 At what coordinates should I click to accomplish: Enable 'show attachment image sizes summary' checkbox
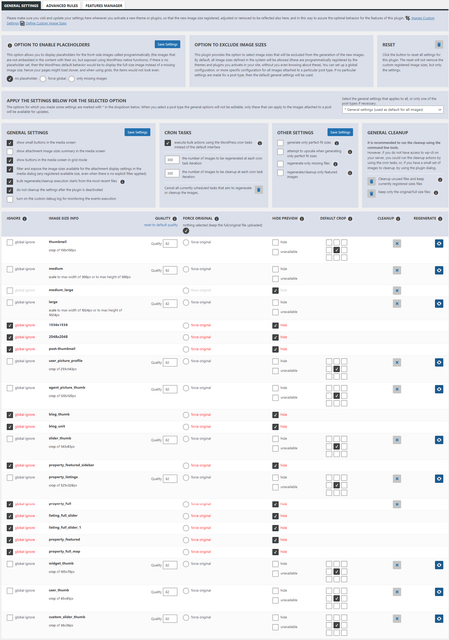(10, 151)
